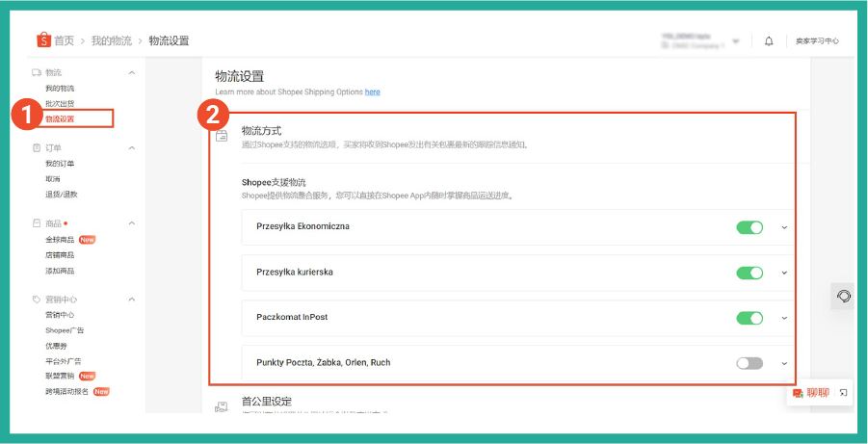This screenshot has width=868, height=444.
Task: Collapse the 营销中心 sidebar section
Action: [x=132, y=299]
